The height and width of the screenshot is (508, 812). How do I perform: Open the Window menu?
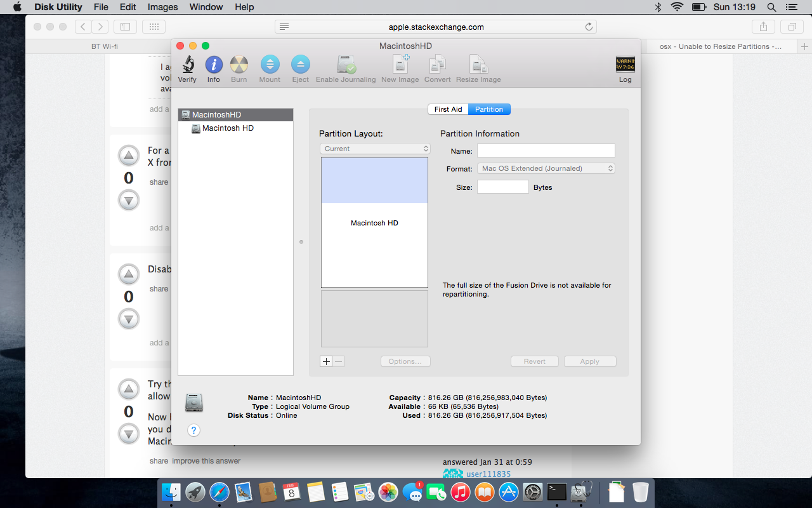[206, 7]
